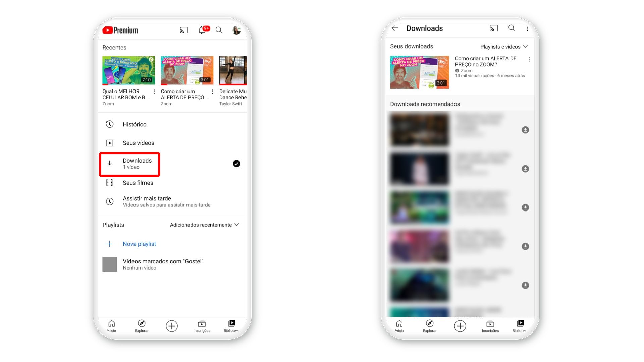Expand the Playlists e vídeos dropdown filter
The height and width of the screenshot is (362, 644).
pos(504,46)
